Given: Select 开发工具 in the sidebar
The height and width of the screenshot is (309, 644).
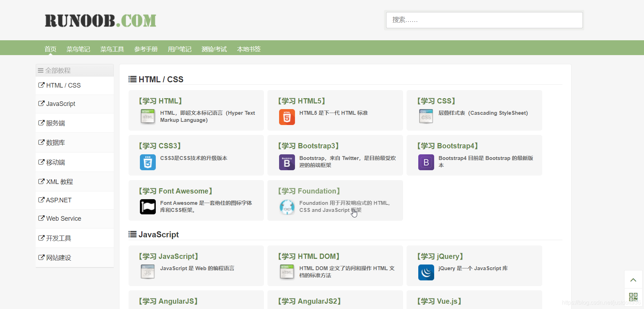Looking at the screenshot, I should (75, 238).
